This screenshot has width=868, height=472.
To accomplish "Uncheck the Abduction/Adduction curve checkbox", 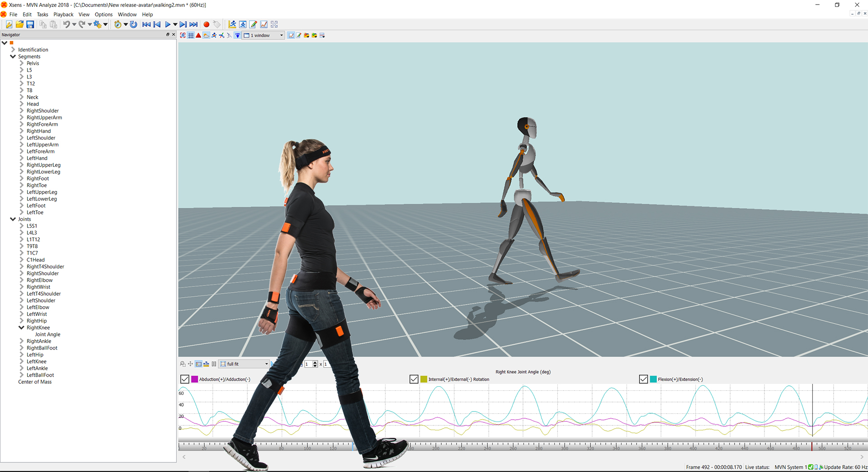I will 184,379.
